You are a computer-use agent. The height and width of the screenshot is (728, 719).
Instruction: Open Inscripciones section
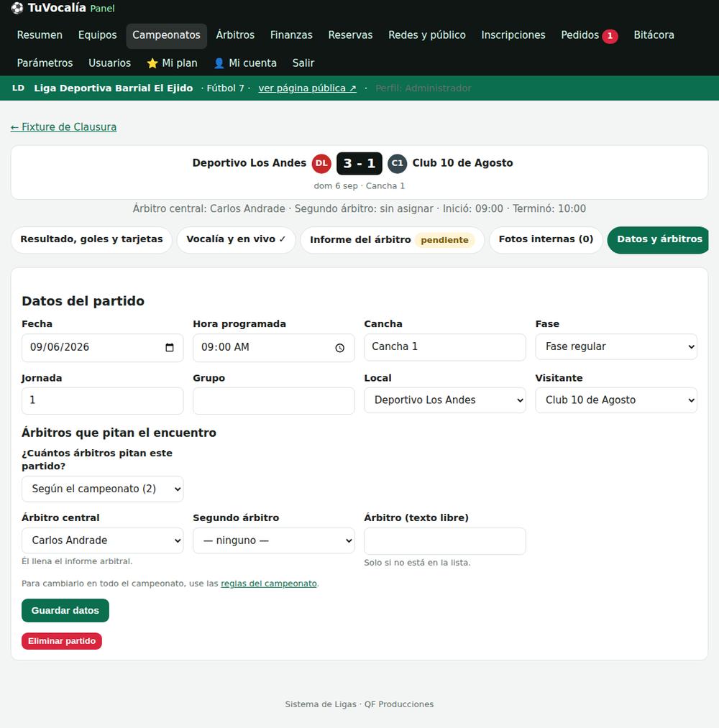coord(513,35)
